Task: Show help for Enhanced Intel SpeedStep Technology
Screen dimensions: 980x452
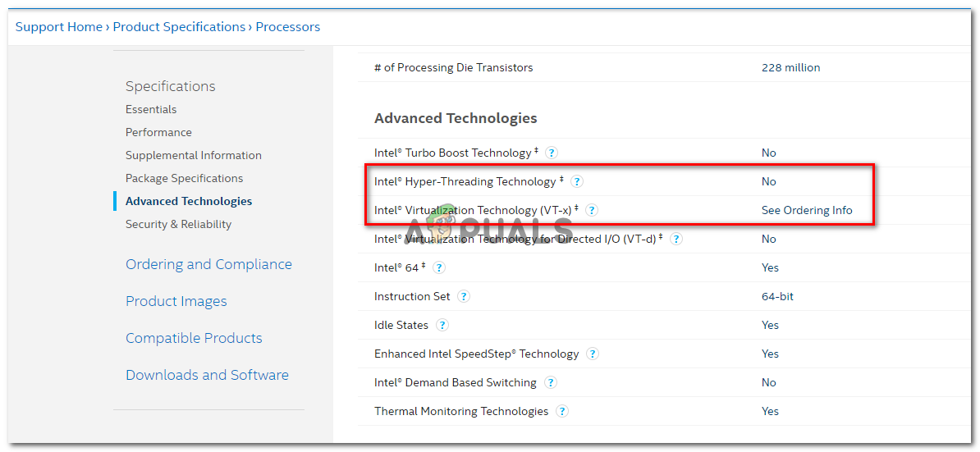Action: coord(593,354)
